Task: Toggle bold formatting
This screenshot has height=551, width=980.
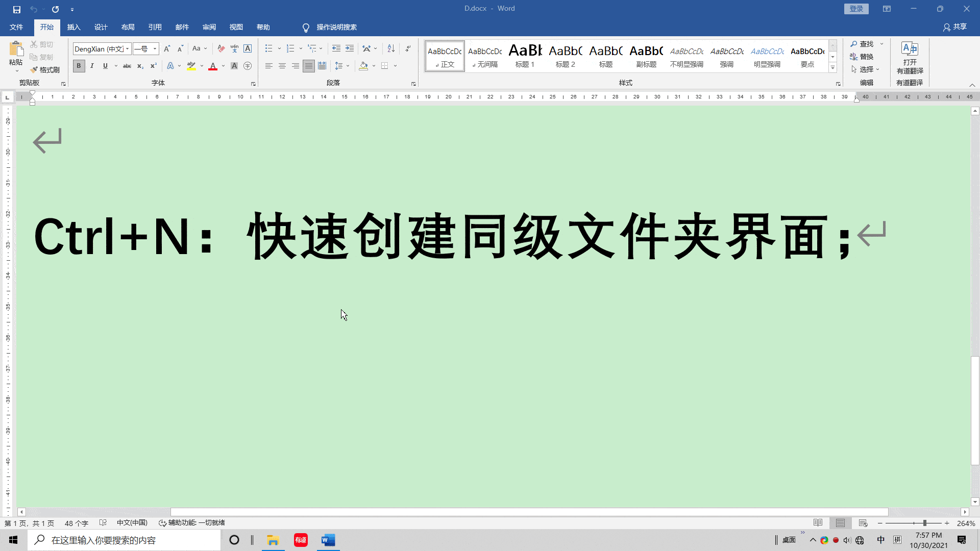Action: coord(79,66)
